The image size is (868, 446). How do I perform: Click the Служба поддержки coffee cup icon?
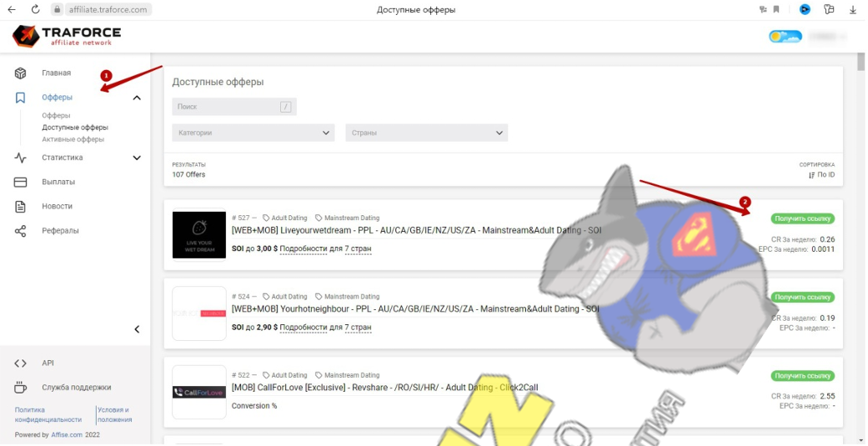(x=21, y=388)
